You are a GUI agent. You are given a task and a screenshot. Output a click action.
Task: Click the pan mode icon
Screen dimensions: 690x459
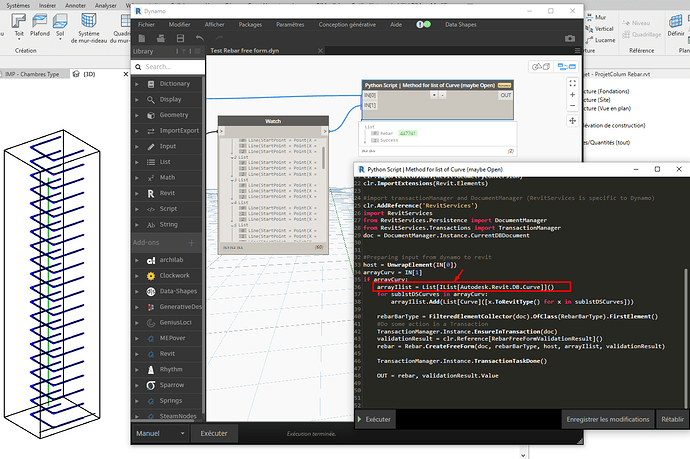[x=573, y=121]
